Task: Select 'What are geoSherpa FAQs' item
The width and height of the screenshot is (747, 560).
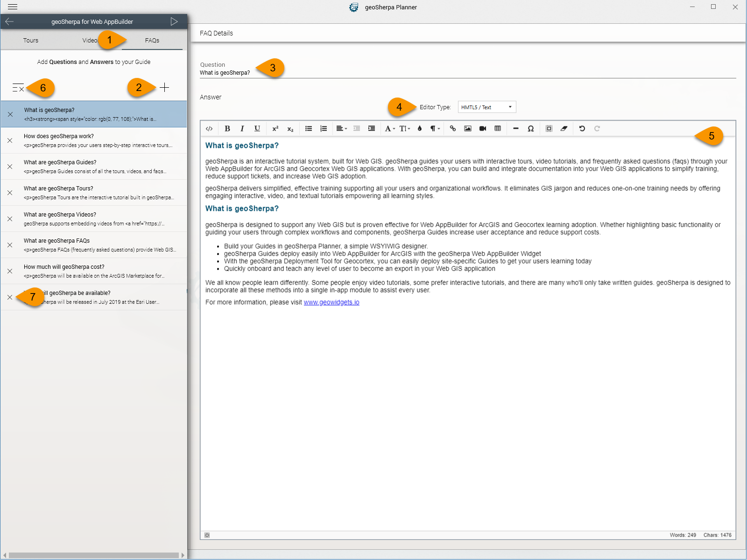Action: point(94,245)
